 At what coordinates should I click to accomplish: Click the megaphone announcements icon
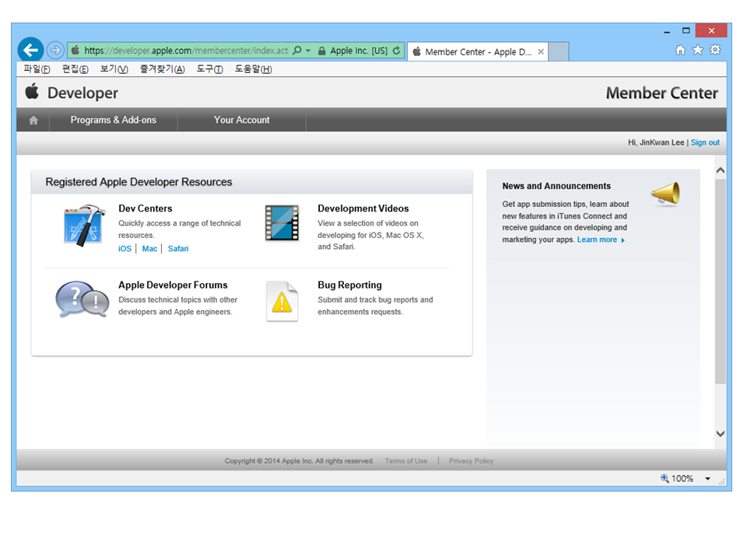[x=665, y=194]
